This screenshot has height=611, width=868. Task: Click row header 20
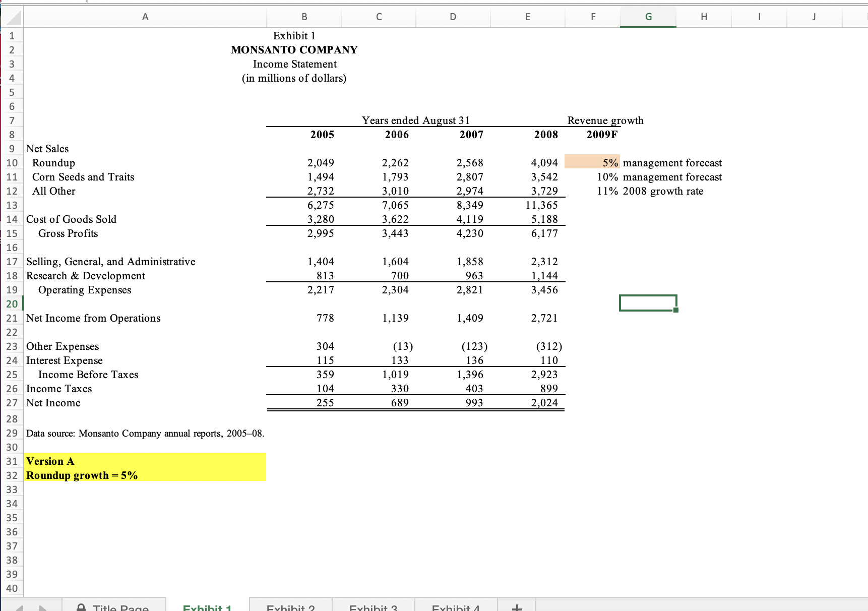(12, 304)
